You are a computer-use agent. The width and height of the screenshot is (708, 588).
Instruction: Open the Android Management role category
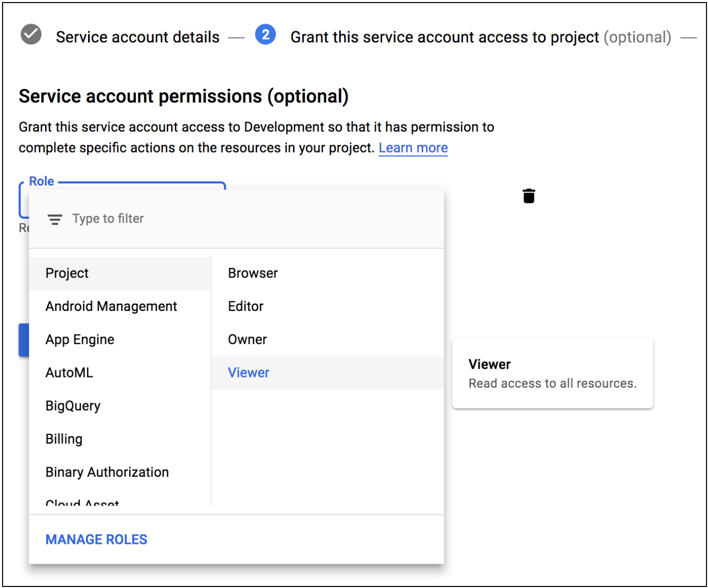point(111,306)
